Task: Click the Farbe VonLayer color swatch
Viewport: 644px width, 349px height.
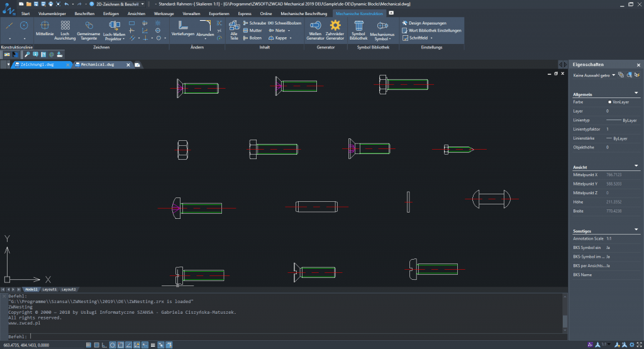Action: pyautogui.click(x=610, y=101)
